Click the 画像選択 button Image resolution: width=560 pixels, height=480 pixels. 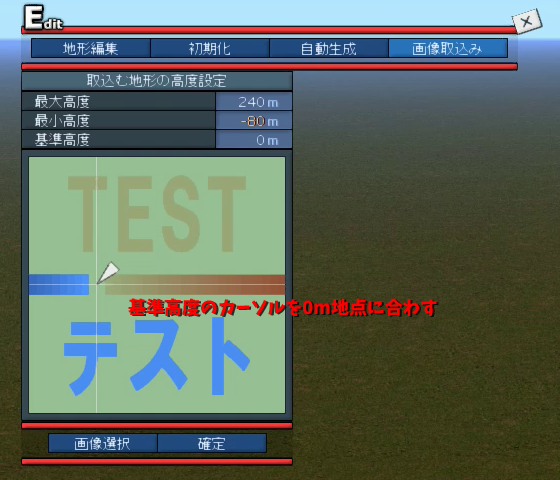pos(102,443)
